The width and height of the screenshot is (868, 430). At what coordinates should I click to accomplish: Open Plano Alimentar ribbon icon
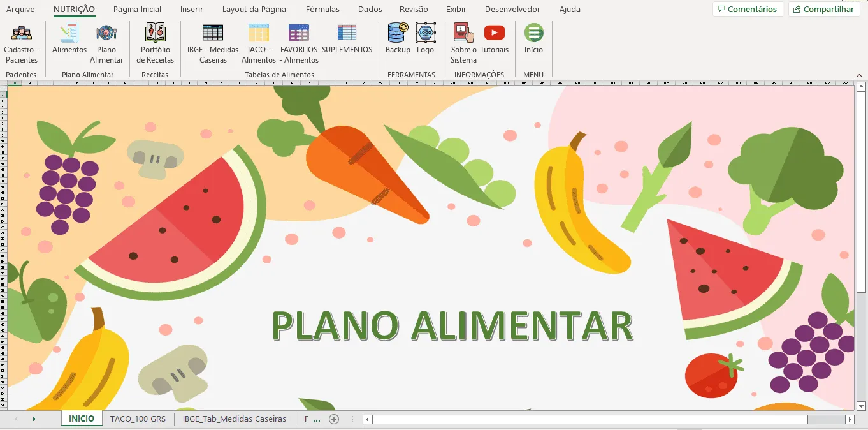[x=106, y=43]
